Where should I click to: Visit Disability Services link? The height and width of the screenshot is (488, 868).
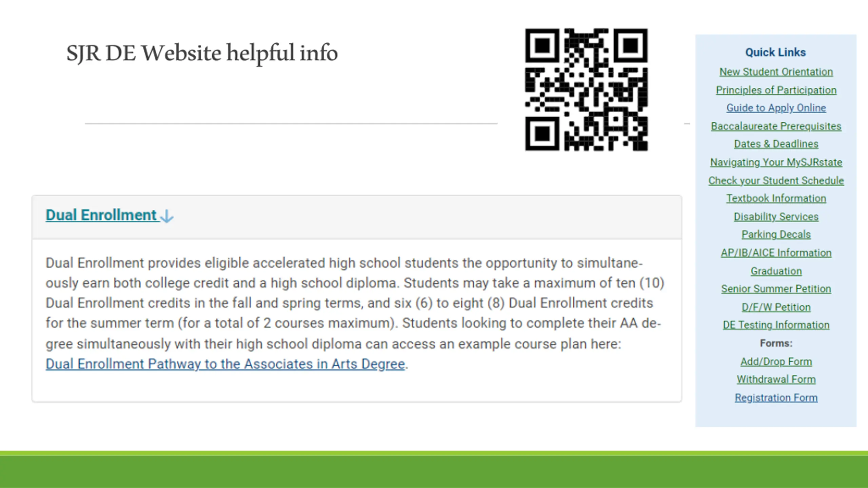click(776, 217)
